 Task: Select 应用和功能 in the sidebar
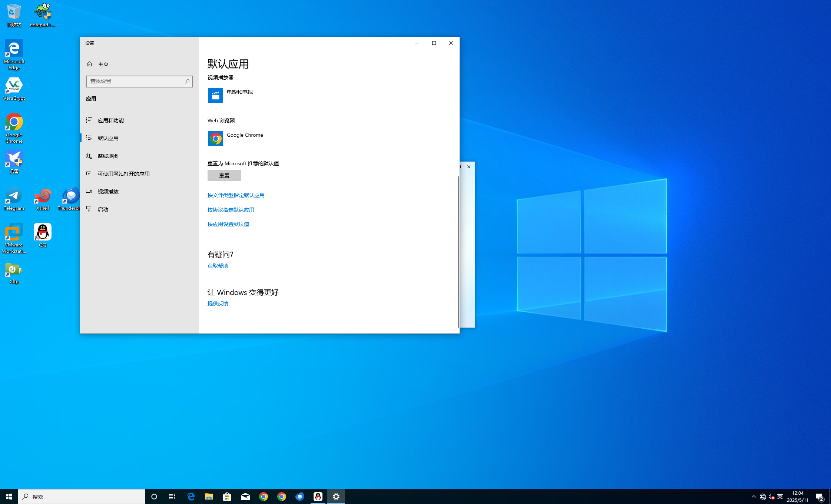click(139, 120)
